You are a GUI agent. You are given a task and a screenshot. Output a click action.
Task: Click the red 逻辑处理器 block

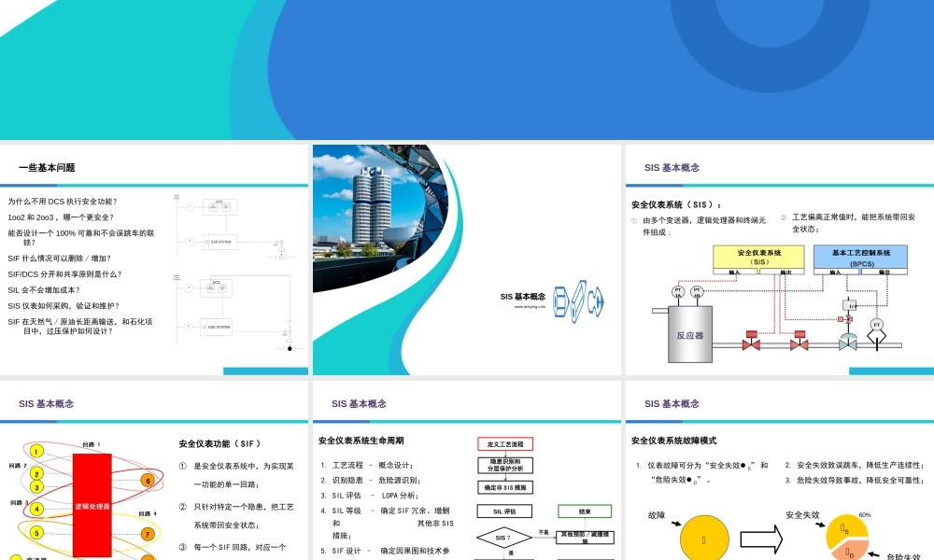pyautogui.click(x=92, y=505)
